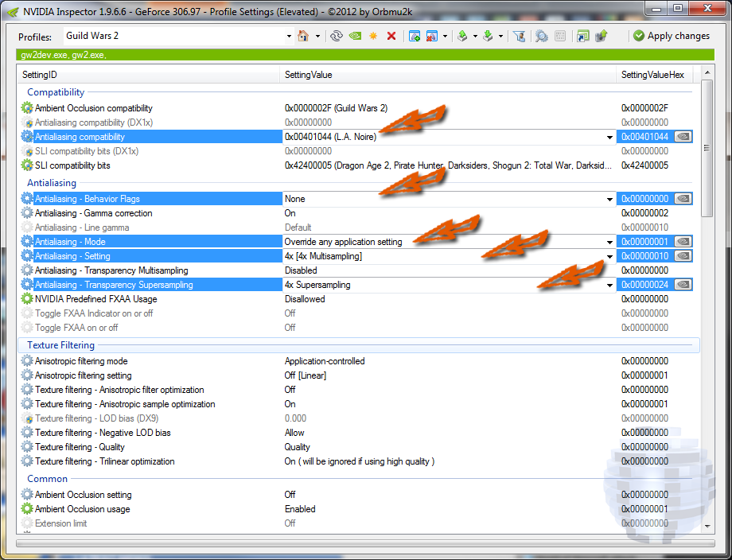Click the shortcut-arrow window toolbar icon

(x=582, y=36)
